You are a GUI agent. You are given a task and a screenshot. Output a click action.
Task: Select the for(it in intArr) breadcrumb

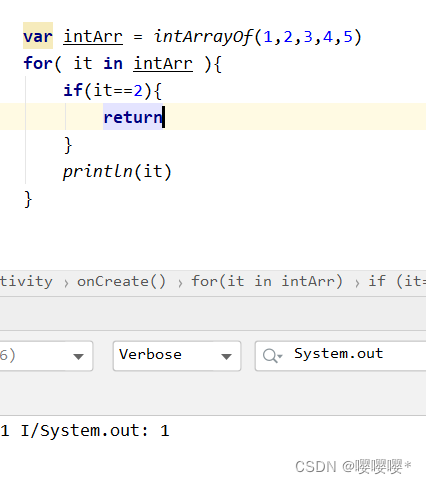coord(267,282)
